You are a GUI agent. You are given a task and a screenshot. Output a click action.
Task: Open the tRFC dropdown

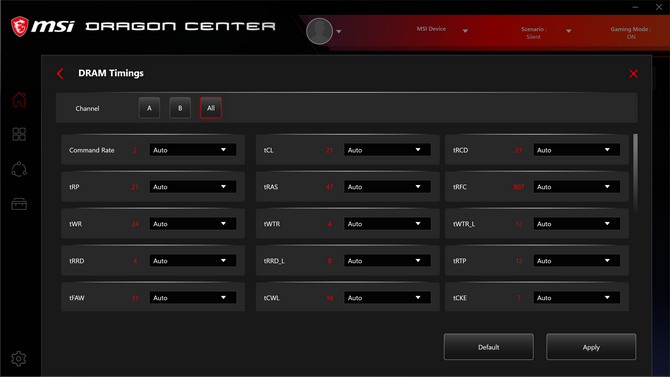click(x=576, y=187)
